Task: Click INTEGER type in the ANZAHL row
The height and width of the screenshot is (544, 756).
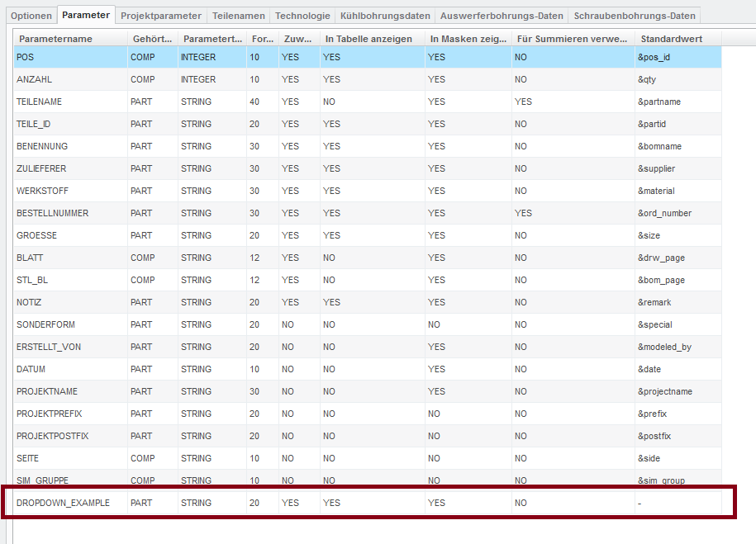Action: point(212,79)
